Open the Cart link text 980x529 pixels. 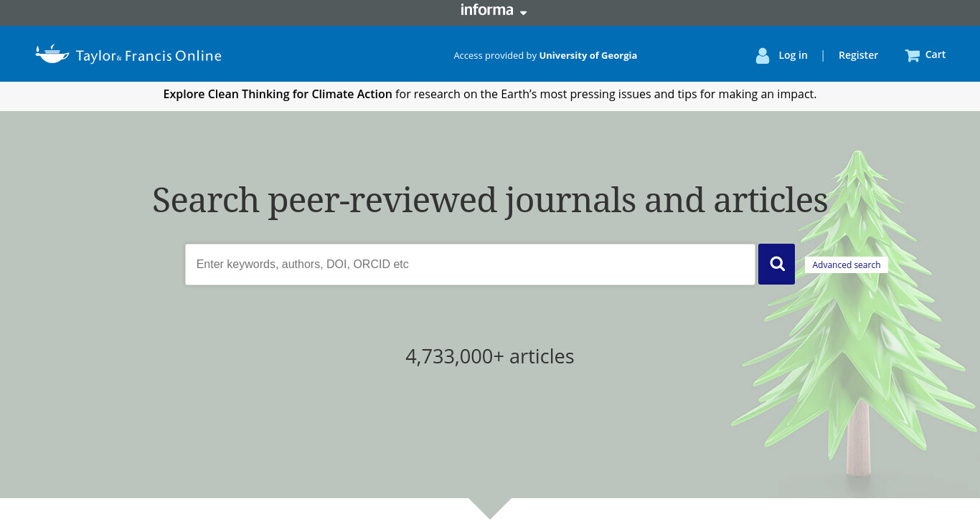click(x=936, y=54)
